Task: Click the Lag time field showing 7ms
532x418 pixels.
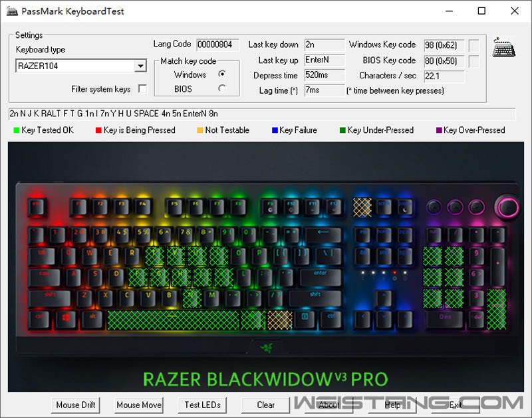Action: tap(325, 90)
